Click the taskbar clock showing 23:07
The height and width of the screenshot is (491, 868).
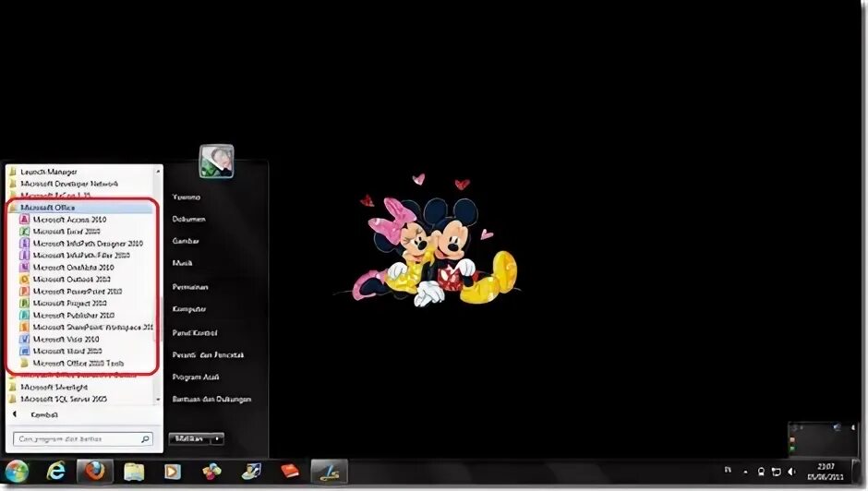826,472
